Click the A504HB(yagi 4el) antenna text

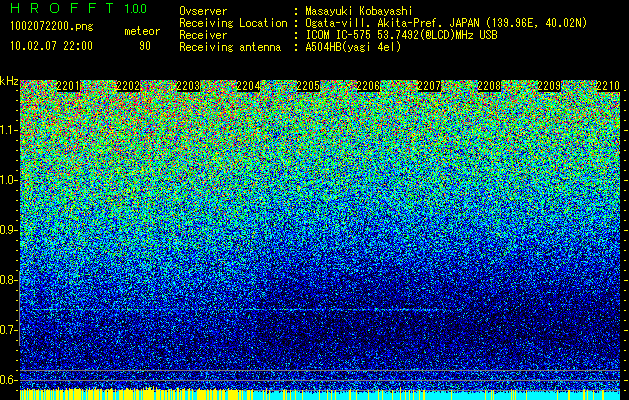tap(353, 47)
